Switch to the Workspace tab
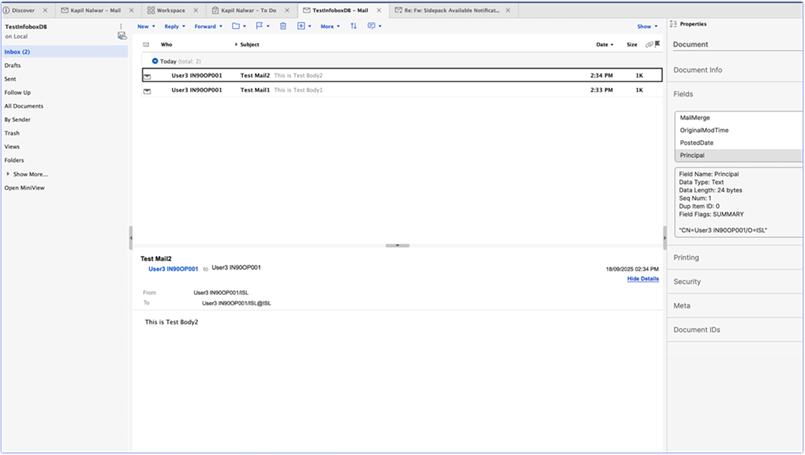 (x=170, y=10)
